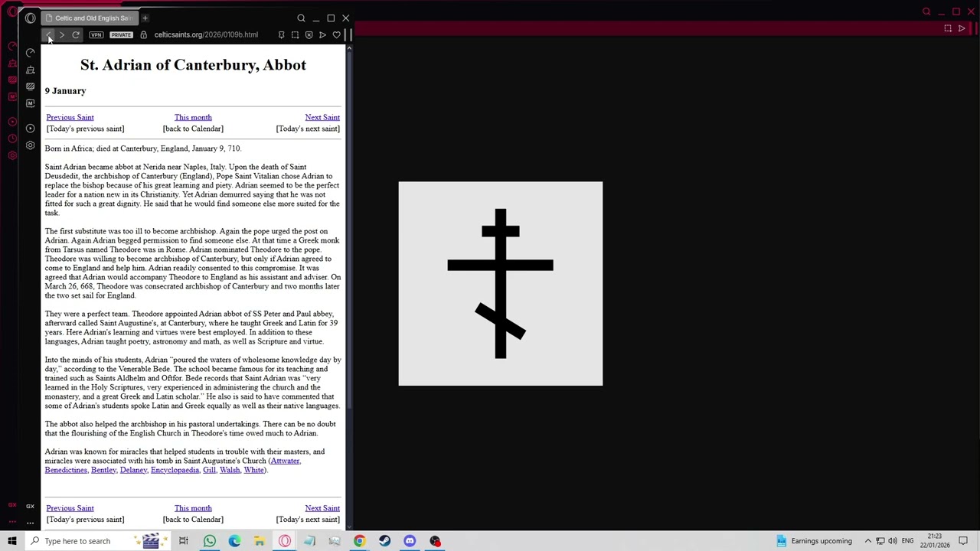The width and height of the screenshot is (980, 551).
Task: Open Steam from the taskbar
Action: pyautogui.click(x=384, y=541)
